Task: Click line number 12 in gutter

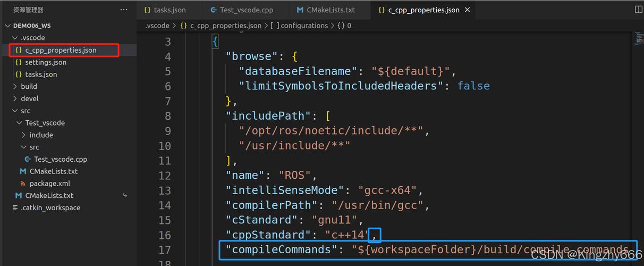Action: click(x=165, y=176)
